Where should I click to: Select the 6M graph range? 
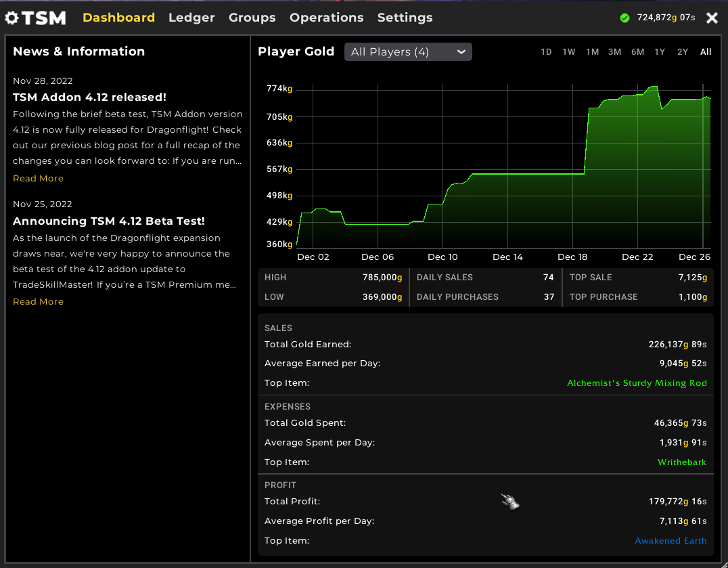[x=637, y=52]
